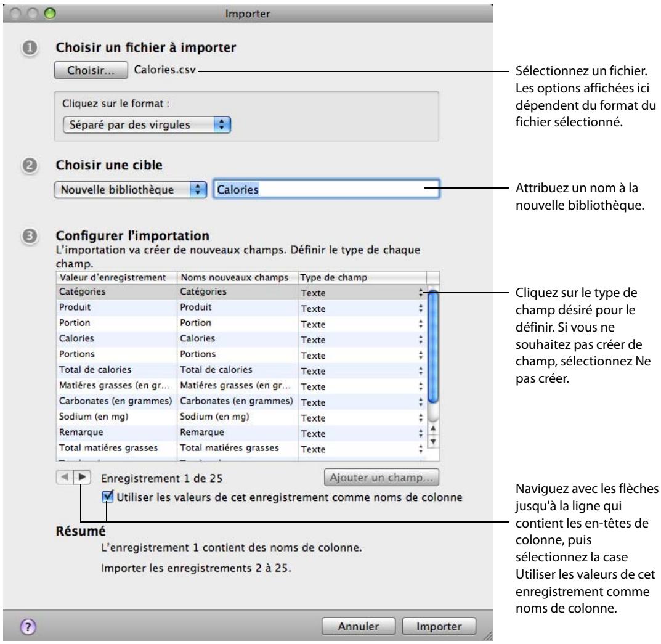661x644 pixels.
Task: Select Catégories in new field names column
Action: 203,291
